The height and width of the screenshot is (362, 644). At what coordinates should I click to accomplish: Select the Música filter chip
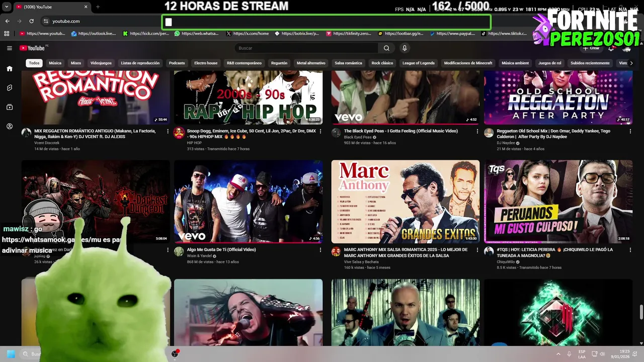click(x=55, y=63)
